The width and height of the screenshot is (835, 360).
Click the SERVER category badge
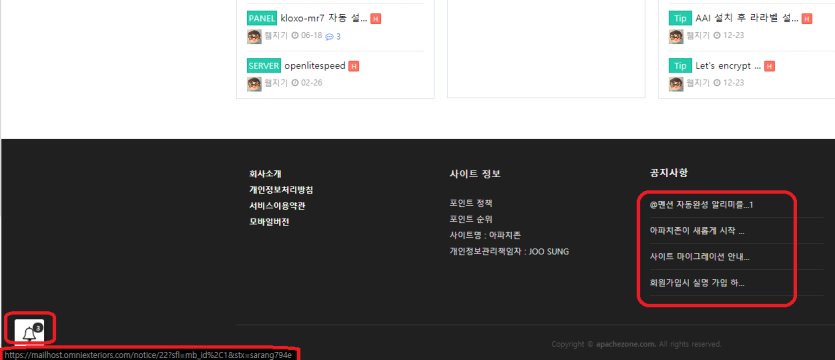click(264, 66)
